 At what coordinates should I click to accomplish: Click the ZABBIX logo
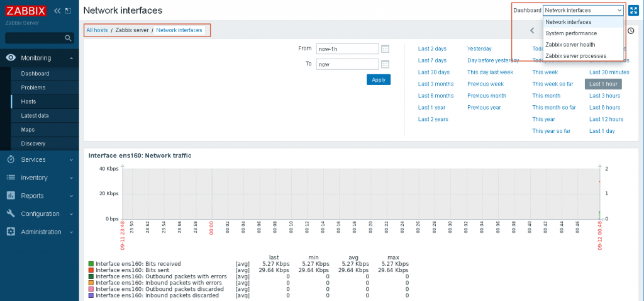point(26,11)
